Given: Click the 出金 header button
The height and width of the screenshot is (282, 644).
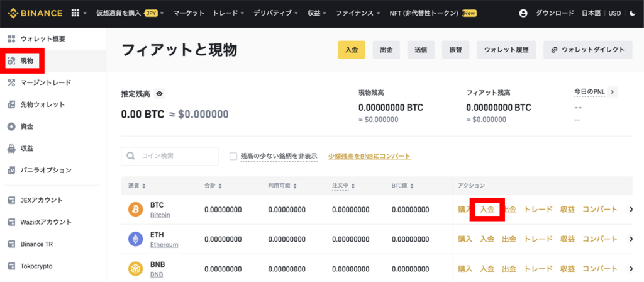Looking at the screenshot, I should click(x=387, y=50).
